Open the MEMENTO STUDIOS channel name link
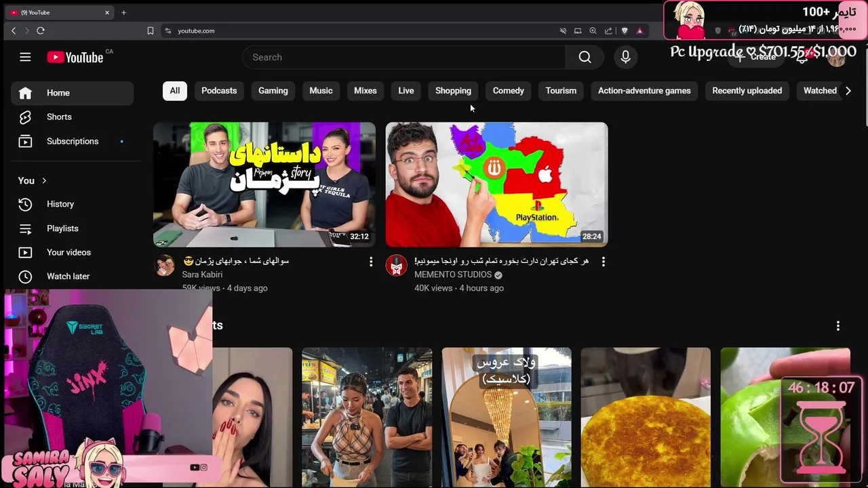This screenshot has height=488, width=868. coord(453,274)
